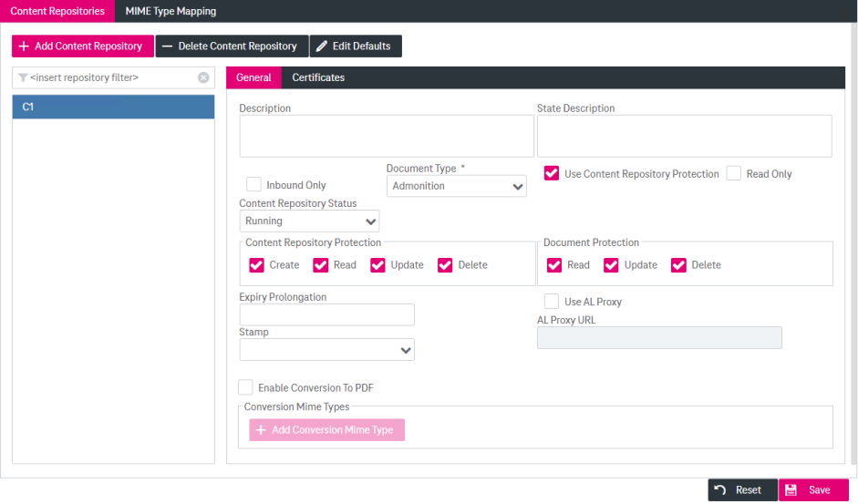The width and height of the screenshot is (858, 504).
Task: Clear the repository filter with the X icon
Action: [x=203, y=78]
